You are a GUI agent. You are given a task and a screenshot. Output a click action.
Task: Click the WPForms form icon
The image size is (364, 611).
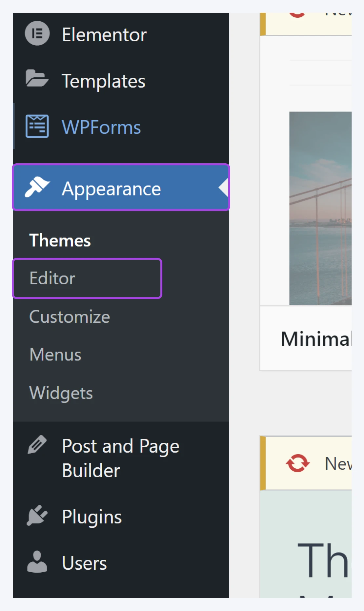[37, 126]
